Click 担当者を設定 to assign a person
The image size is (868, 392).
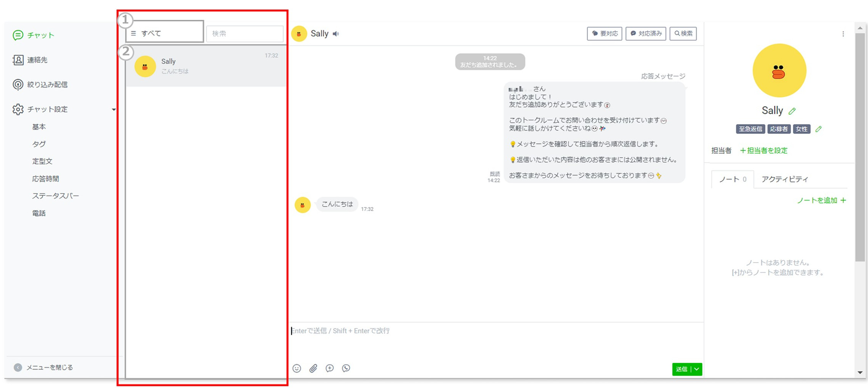click(763, 151)
